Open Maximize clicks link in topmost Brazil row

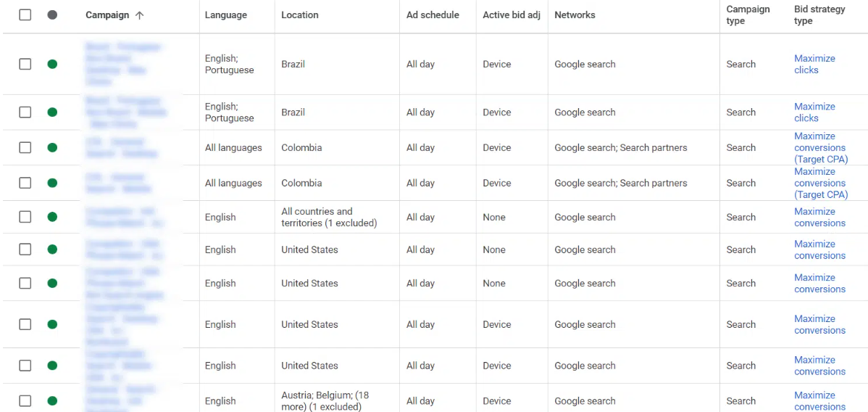814,64
